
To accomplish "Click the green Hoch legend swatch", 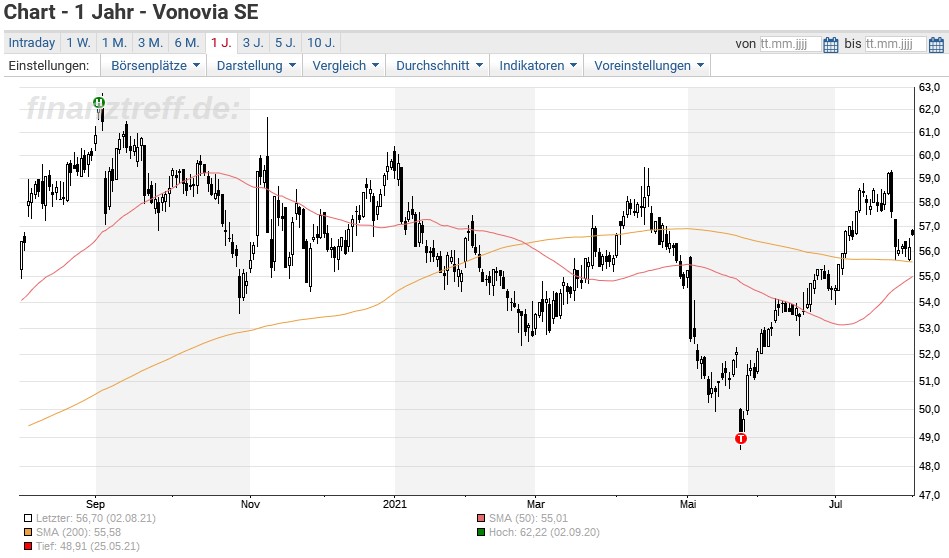I will coord(481,533).
